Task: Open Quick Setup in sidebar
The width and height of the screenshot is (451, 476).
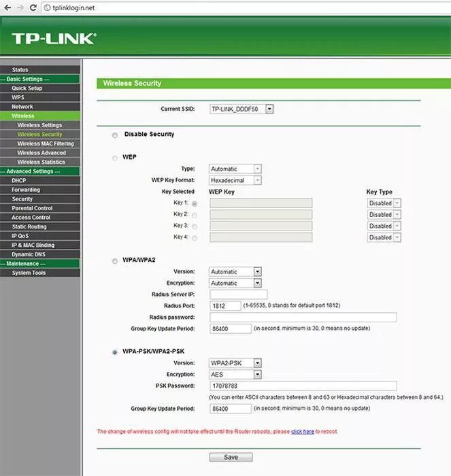Action: [40, 88]
